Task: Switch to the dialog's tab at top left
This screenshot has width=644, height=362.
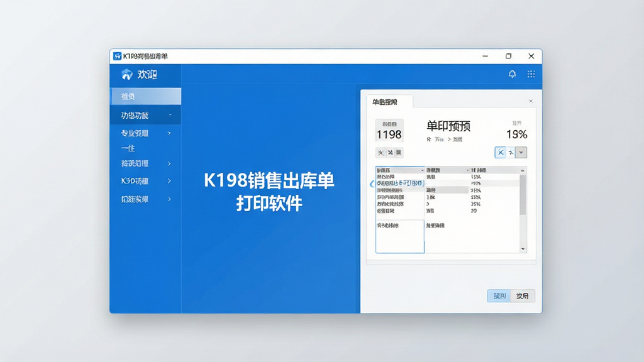Action: pyautogui.click(x=390, y=102)
